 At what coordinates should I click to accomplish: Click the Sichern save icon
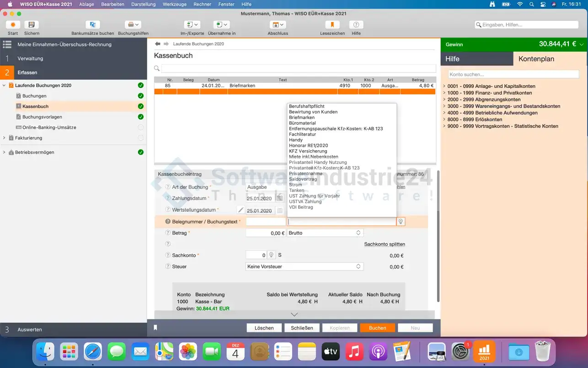pyautogui.click(x=32, y=25)
